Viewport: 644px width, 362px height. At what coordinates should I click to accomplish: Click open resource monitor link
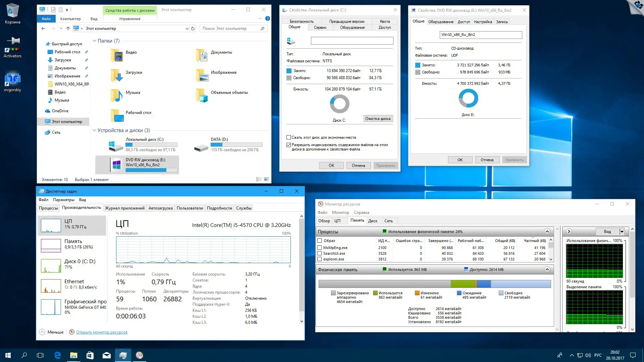click(102, 332)
